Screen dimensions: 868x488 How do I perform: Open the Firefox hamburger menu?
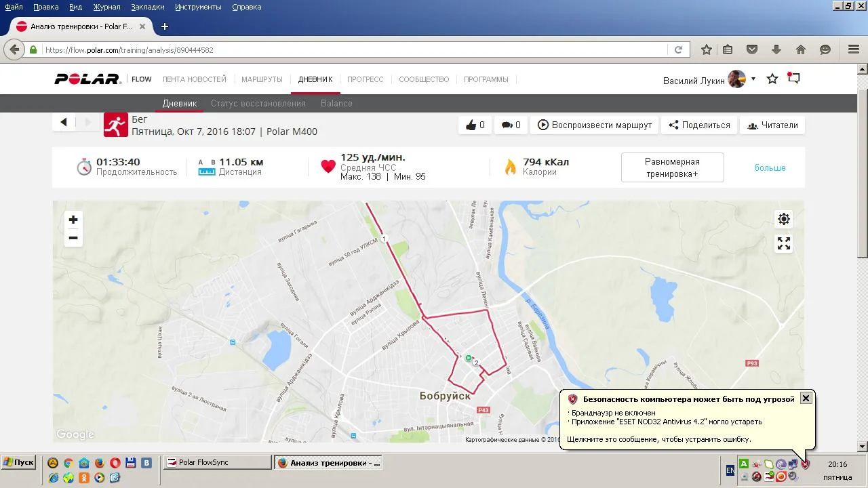point(854,49)
